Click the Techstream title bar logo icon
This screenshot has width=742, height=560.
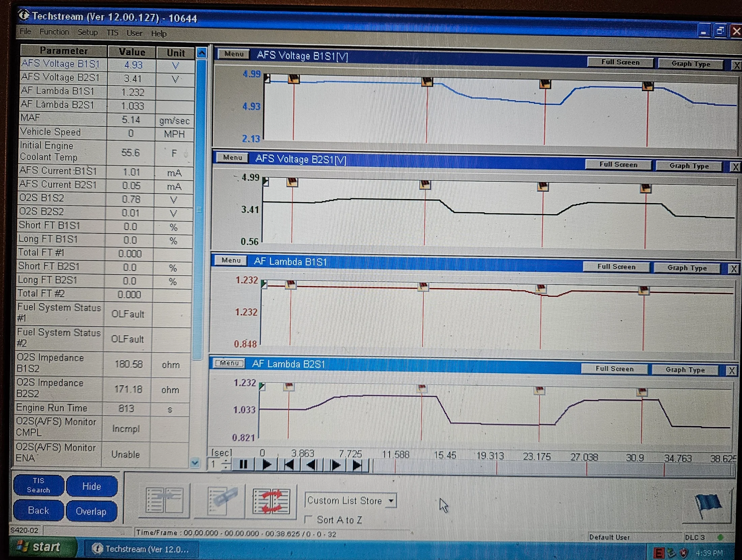coord(24,15)
